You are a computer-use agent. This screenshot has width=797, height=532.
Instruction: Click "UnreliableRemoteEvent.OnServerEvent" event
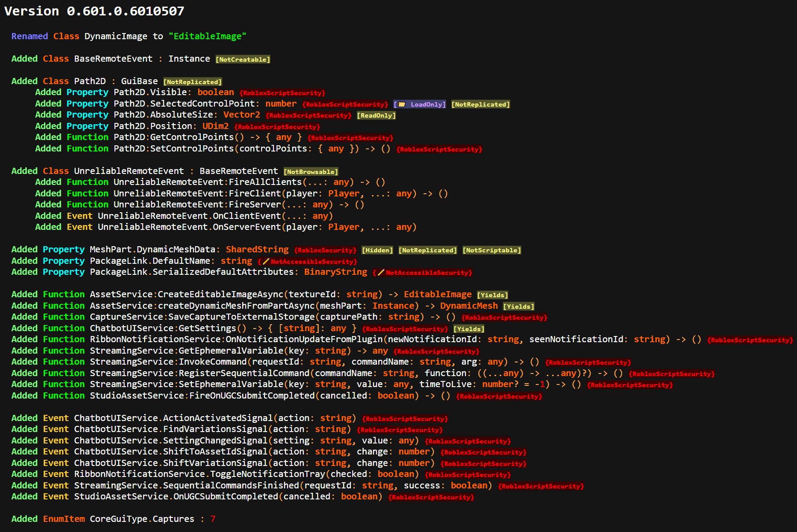189,227
